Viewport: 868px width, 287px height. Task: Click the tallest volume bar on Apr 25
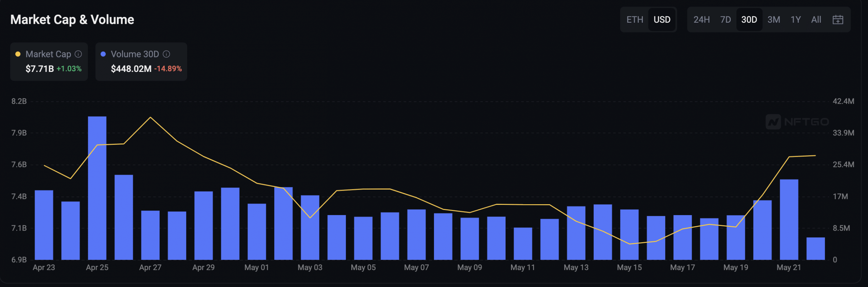pyautogui.click(x=97, y=188)
